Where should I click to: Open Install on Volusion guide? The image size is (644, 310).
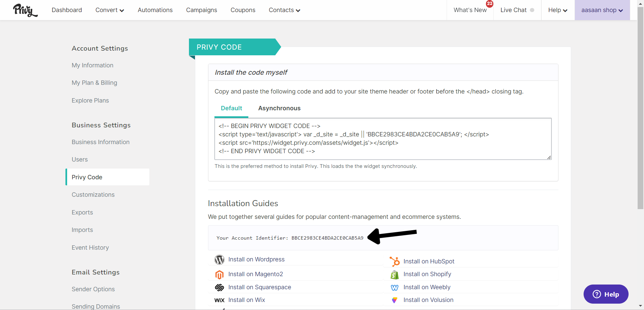(428, 300)
